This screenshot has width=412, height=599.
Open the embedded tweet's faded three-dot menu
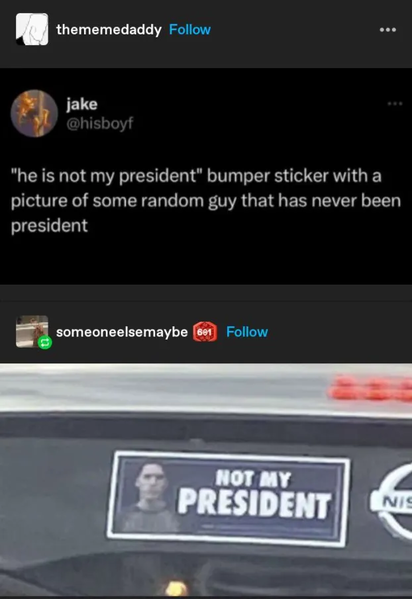(395, 104)
